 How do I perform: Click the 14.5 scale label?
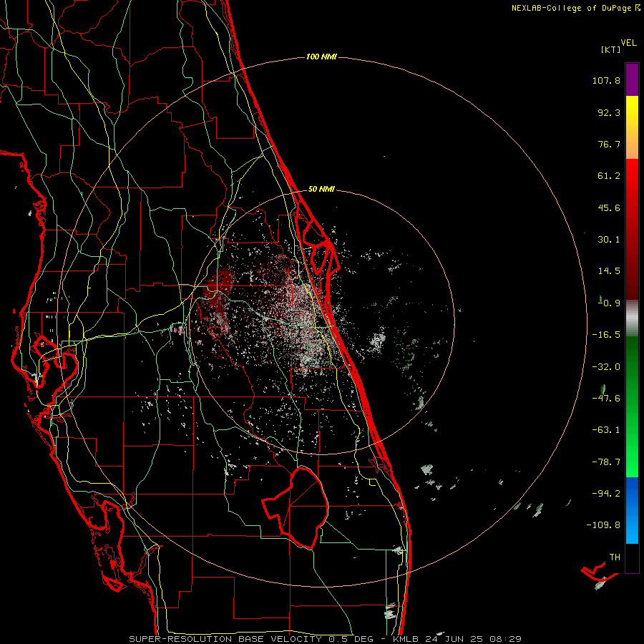(x=609, y=271)
